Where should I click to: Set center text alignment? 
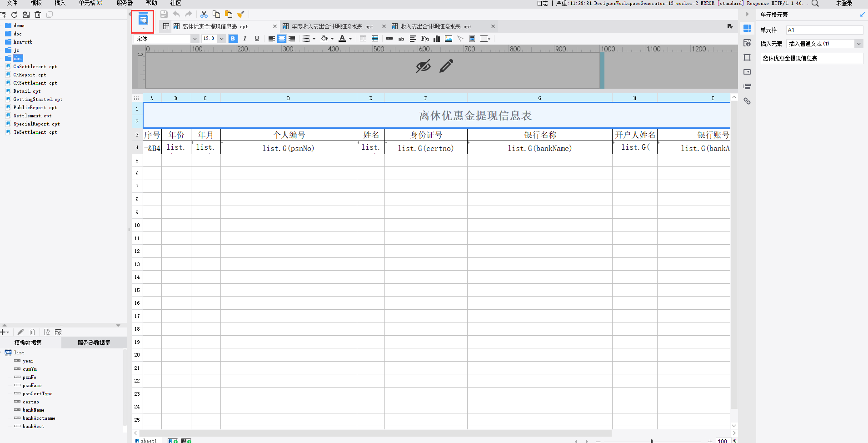pos(282,39)
